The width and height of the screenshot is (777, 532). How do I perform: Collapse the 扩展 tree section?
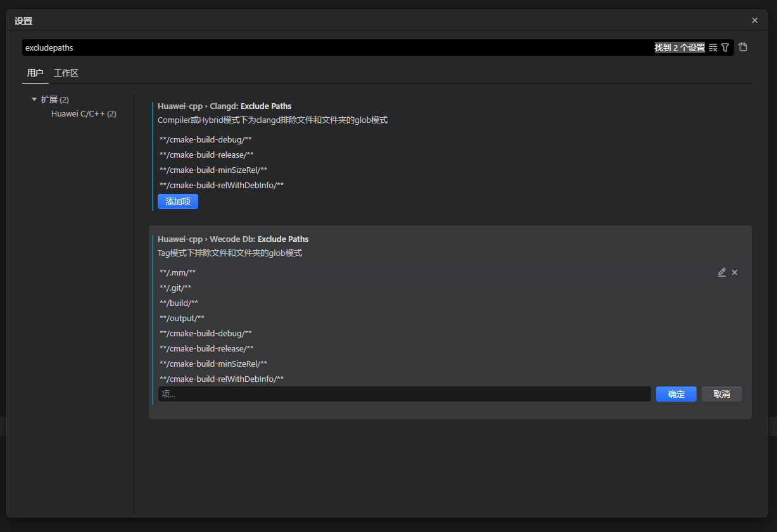point(34,99)
